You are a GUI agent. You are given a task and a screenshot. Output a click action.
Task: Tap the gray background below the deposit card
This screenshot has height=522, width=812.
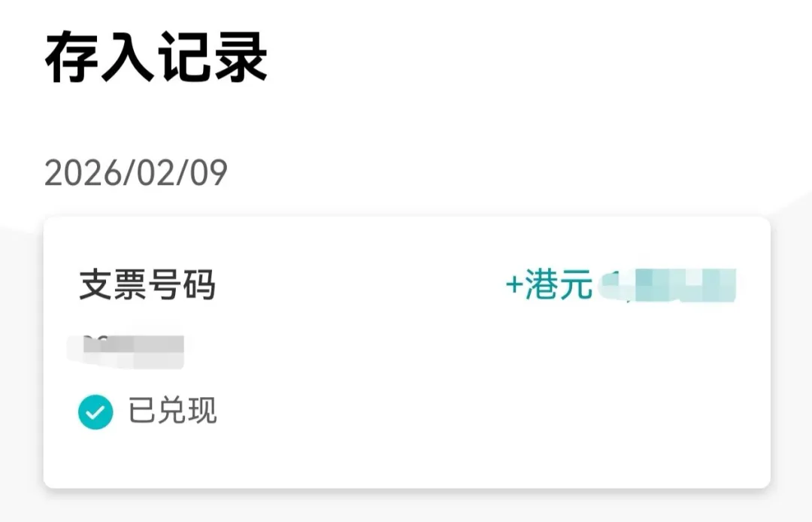point(406,507)
